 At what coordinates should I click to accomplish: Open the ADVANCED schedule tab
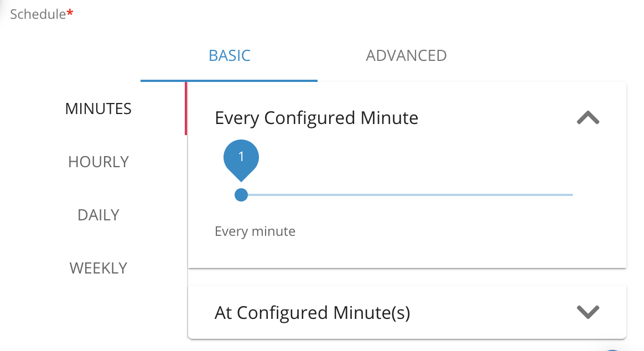coord(406,55)
